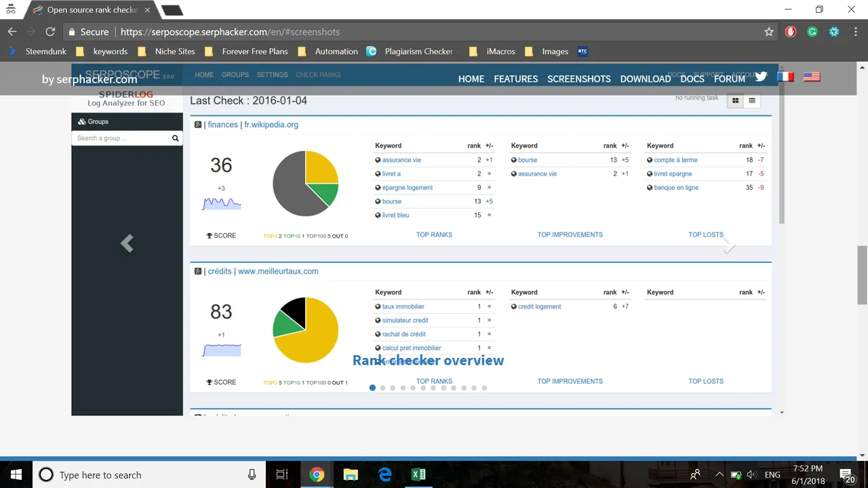
Task: Close the 'Open source rank checker' tab
Action: click(x=147, y=10)
